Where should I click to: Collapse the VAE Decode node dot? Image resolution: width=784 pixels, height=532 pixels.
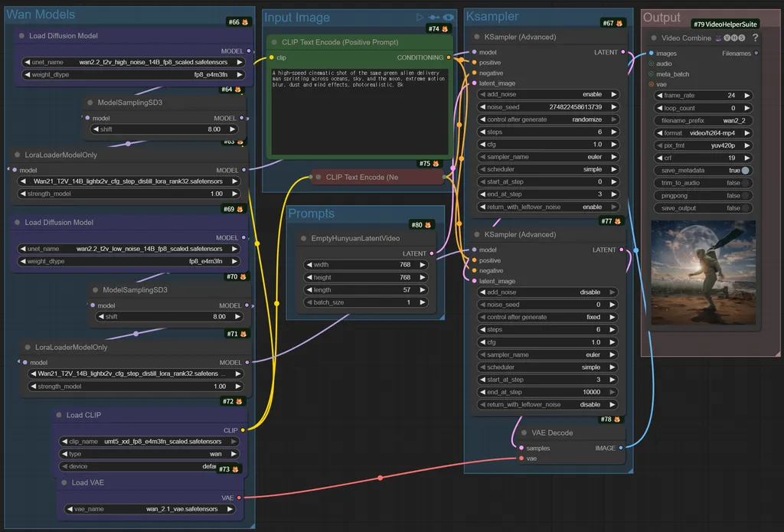[524, 432]
